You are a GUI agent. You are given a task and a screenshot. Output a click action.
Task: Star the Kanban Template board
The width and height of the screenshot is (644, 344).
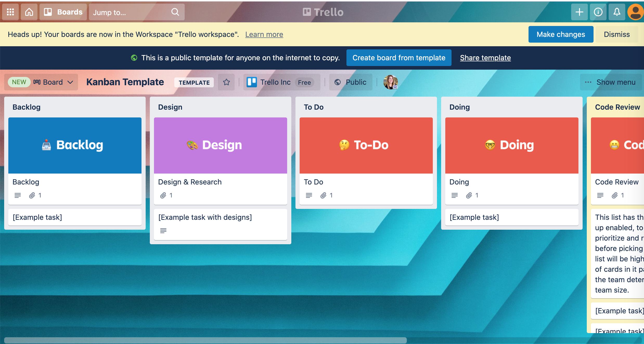coord(226,82)
